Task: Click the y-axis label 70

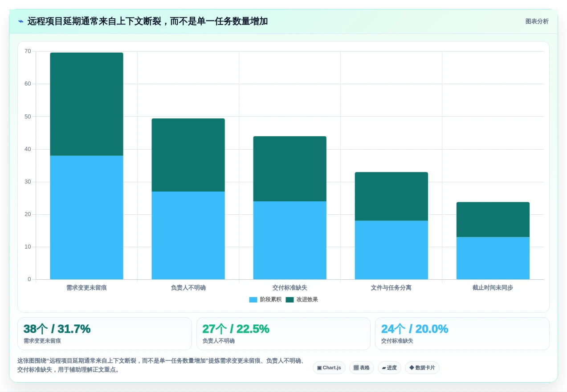Action: [x=28, y=51]
